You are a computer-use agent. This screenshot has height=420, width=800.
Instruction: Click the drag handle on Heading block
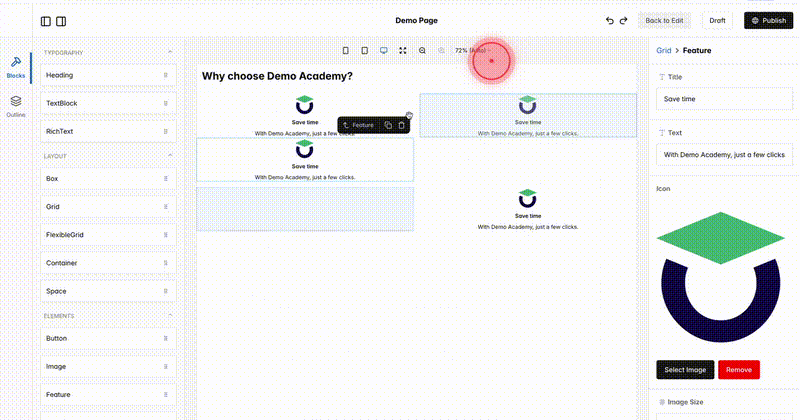pos(165,75)
